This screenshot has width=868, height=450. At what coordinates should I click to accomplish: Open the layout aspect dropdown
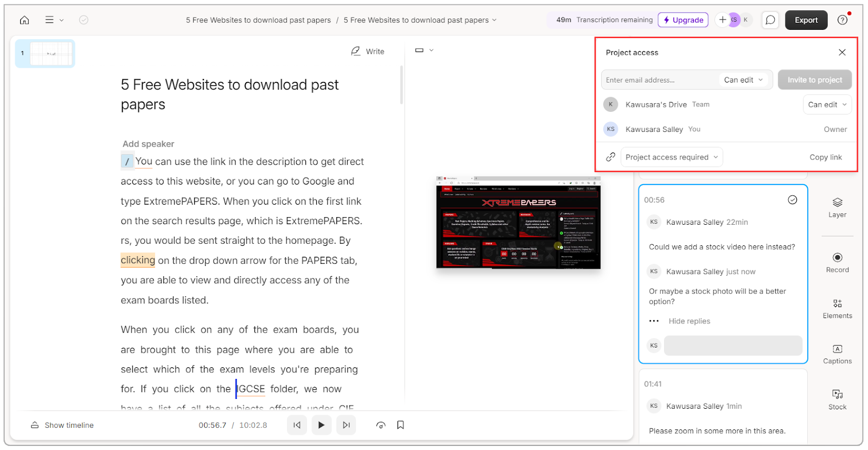(x=424, y=50)
